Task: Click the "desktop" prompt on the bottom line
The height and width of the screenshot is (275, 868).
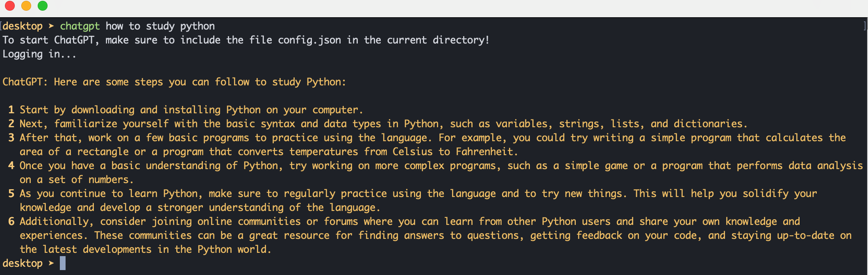Action: (23, 264)
